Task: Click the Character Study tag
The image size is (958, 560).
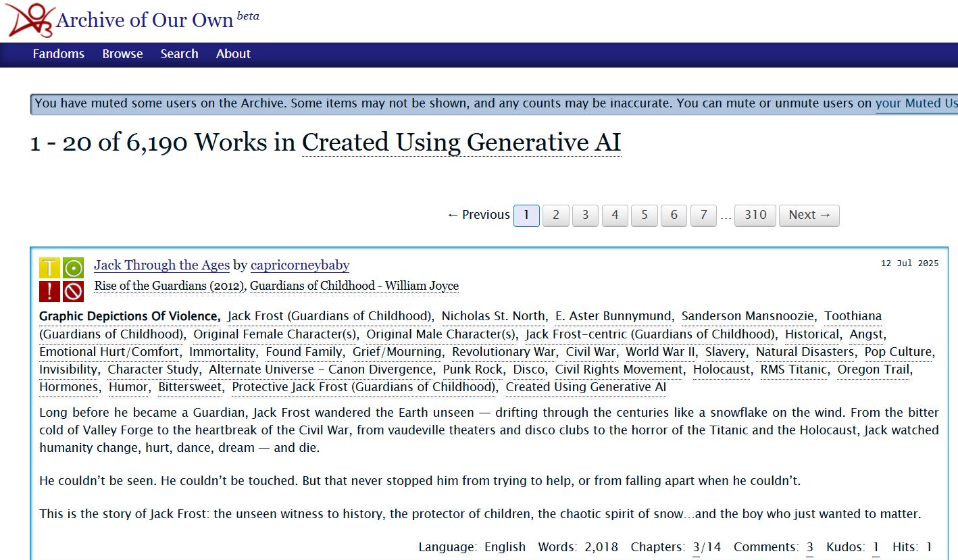Action: pos(153,370)
